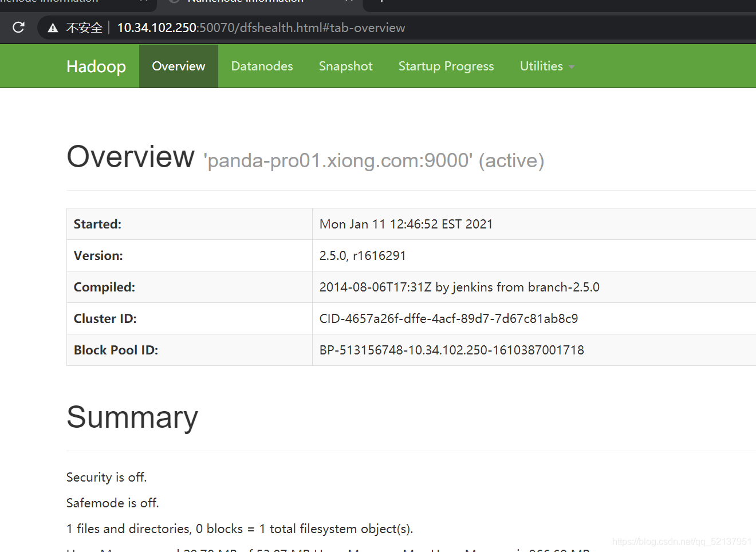The image size is (756, 552).
Task: Expand the Utilities dropdown menu
Action: click(547, 66)
